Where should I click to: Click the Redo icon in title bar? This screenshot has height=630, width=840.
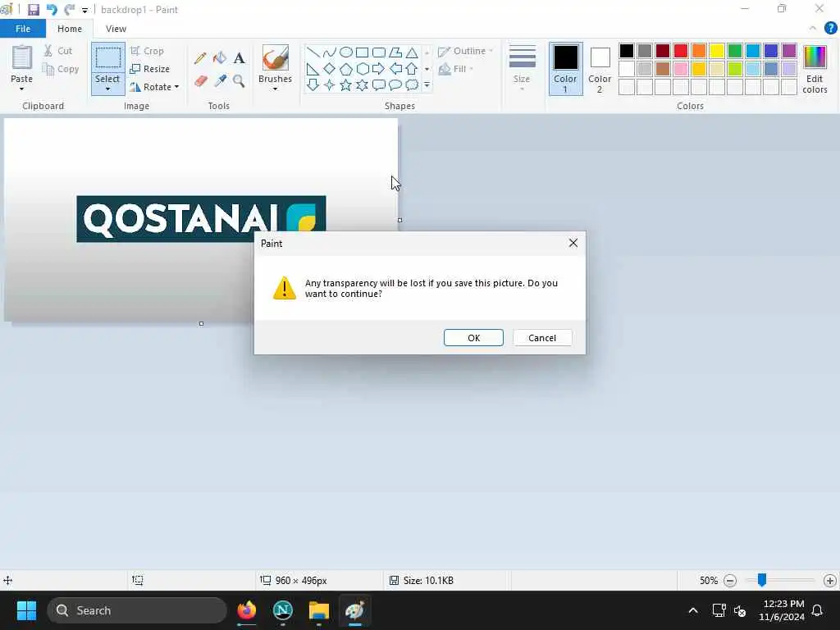coord(69,10)
